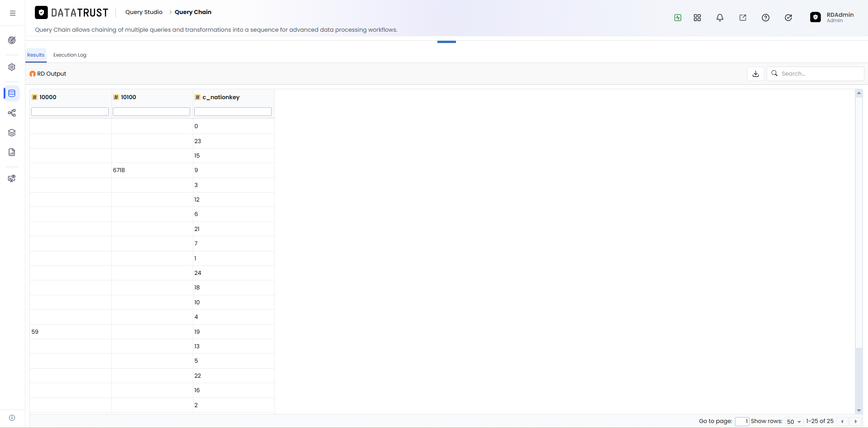Open the hamburger navigation menu
868x428 pixels.
pyautogui.click(x=13, y=13)
